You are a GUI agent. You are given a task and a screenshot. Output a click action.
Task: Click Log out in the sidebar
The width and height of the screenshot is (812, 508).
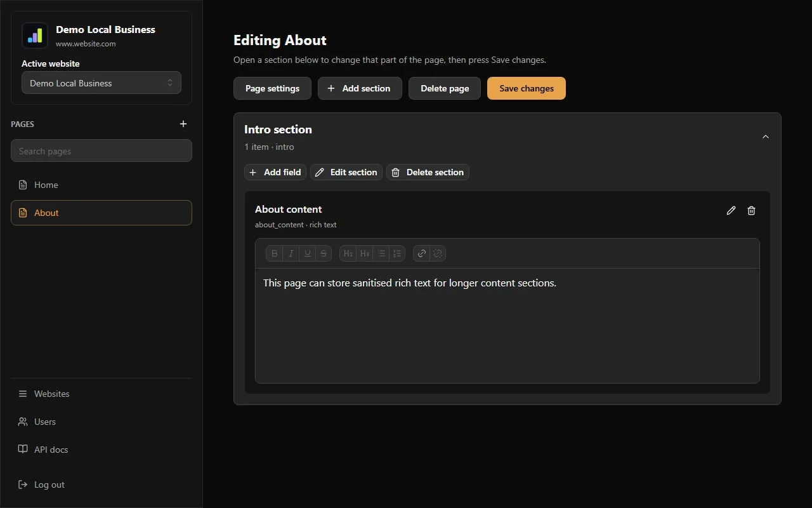tap(101, 485)
